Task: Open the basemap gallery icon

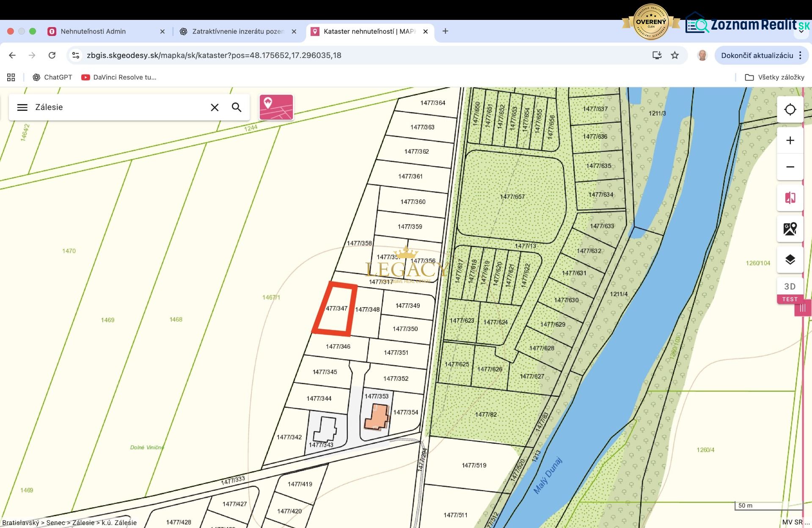Action: coord(790,229)
